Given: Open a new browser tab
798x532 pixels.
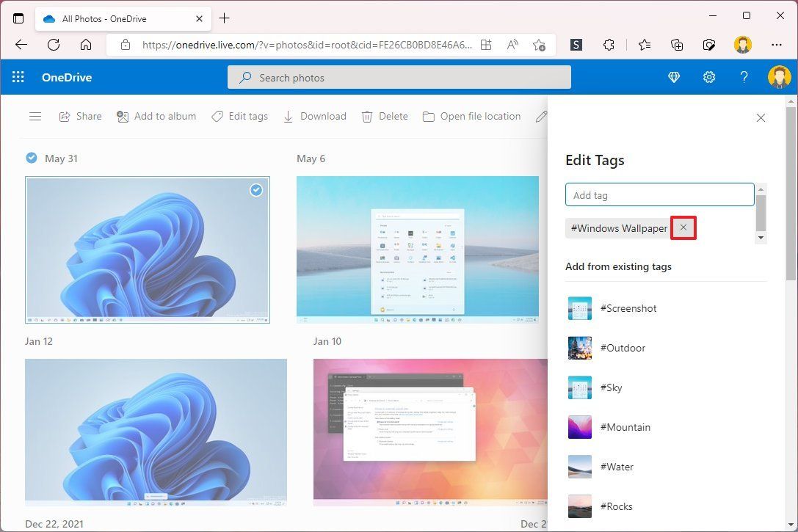Looking at the screenshot, I should [225, 18].
